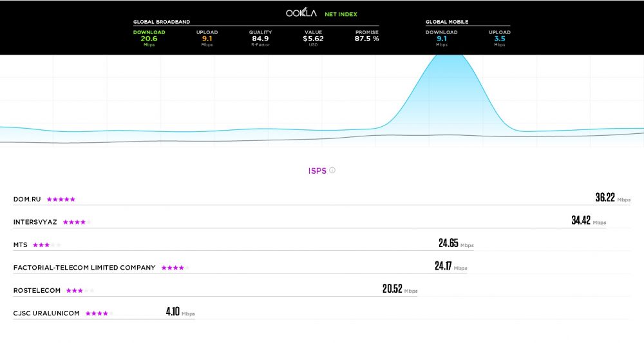Select the Value $5.62 metric
Screen dimensions: 644x343
pyautogui.click(x=314, y=38)
